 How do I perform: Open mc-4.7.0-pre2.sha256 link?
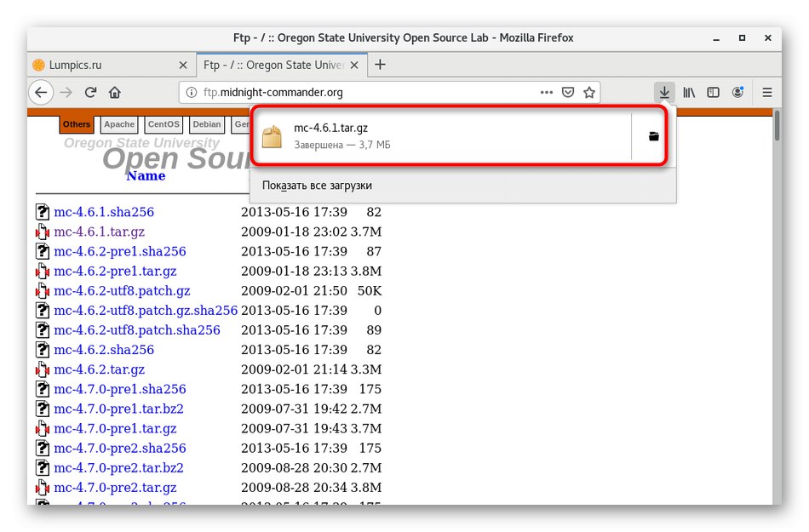click(120, 448)
